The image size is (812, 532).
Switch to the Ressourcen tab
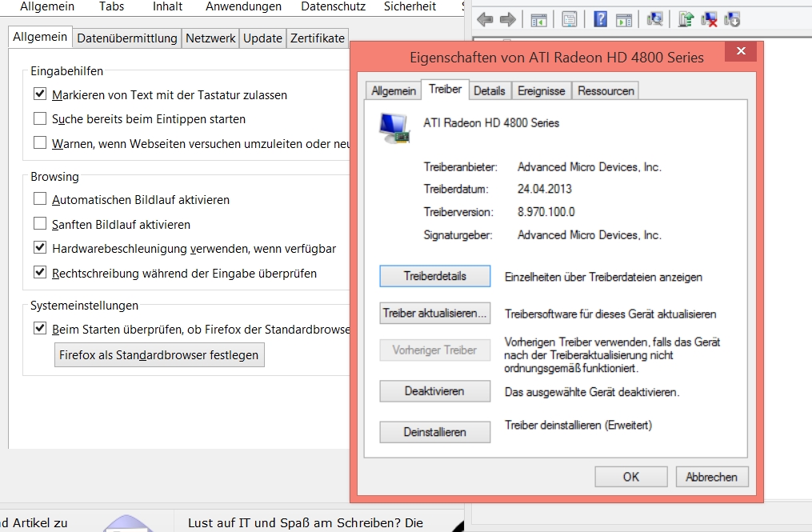click(x=606, y=90)
